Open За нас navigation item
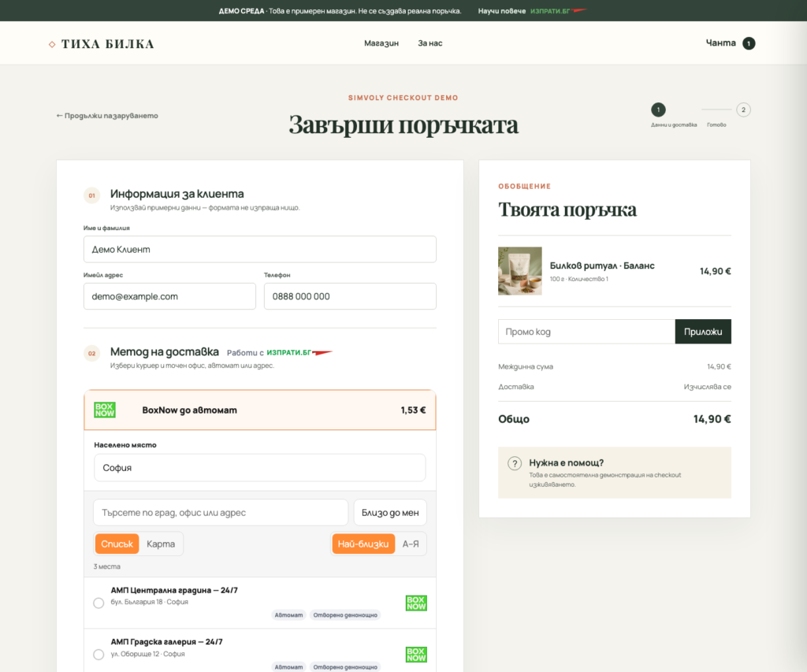Viewport: 807px width, 672px height. pyautogui.click(x=430, y=43)
